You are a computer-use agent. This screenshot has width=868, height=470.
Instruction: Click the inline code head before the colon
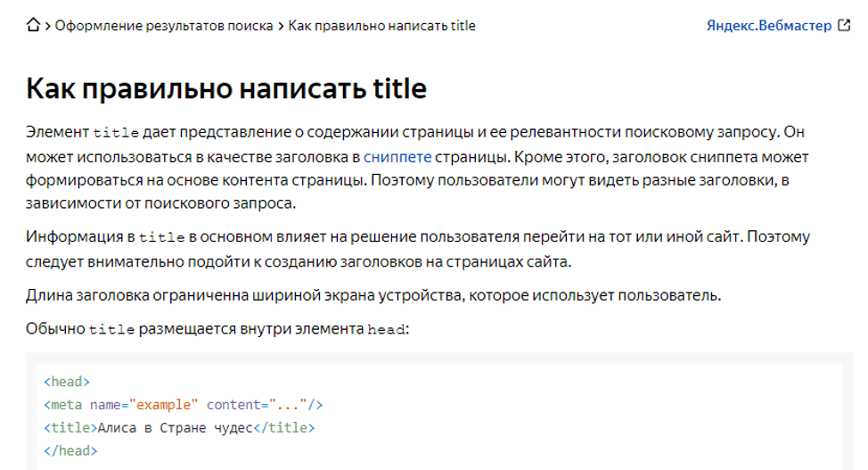coord(387,330)
